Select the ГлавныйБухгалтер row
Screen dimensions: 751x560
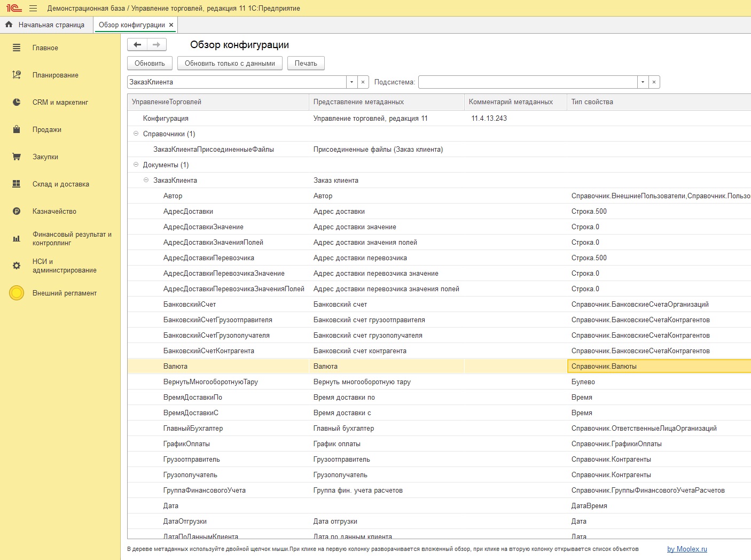click(439, 428)
